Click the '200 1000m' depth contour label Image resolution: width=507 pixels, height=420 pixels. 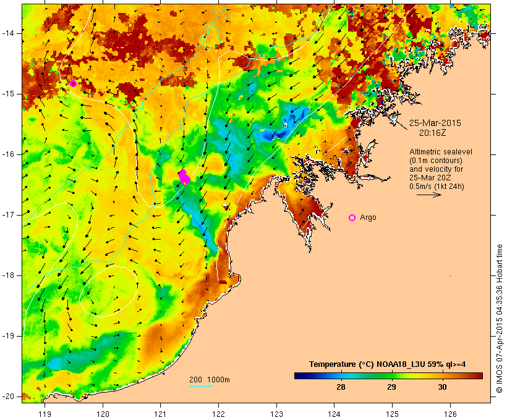[x=210, y=380]
